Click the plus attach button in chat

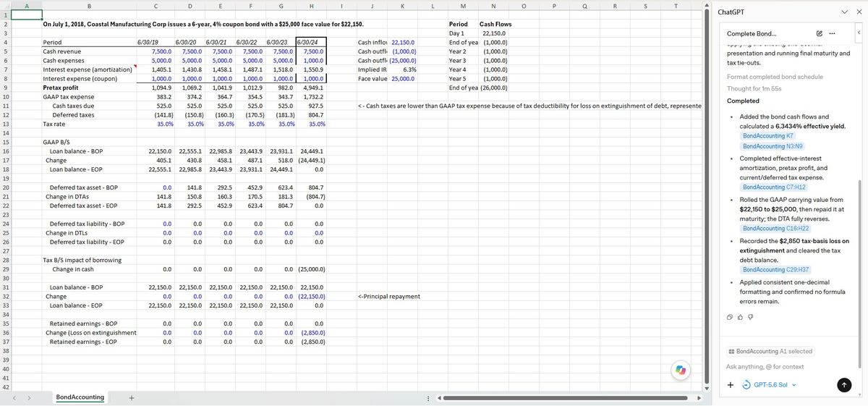click(x=731, y=384)
